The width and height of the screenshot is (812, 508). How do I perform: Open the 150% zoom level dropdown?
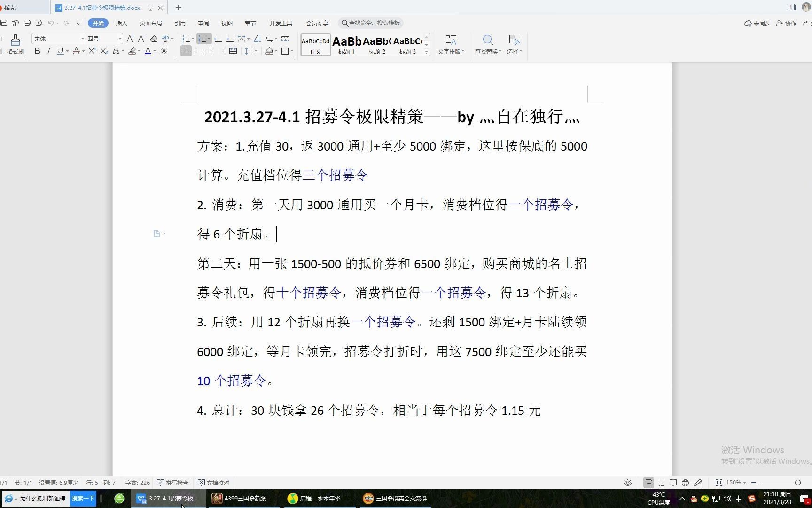click(x=736, y=483)
